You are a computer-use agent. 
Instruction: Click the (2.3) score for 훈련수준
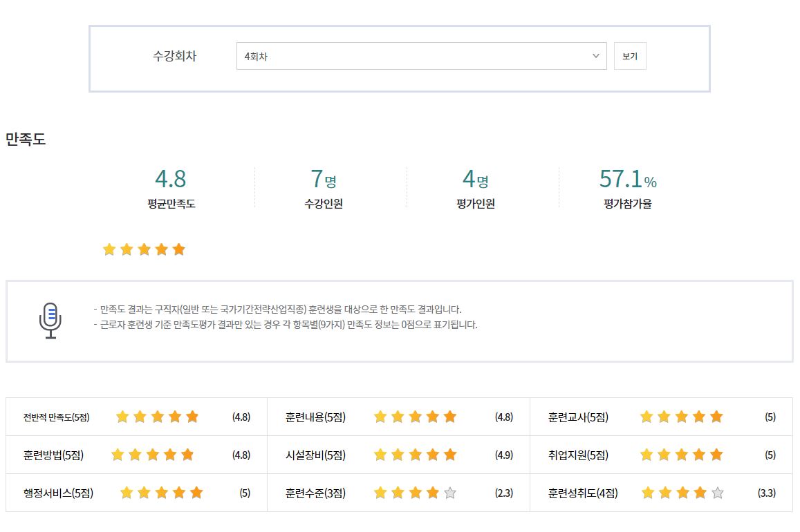[503, 493]
